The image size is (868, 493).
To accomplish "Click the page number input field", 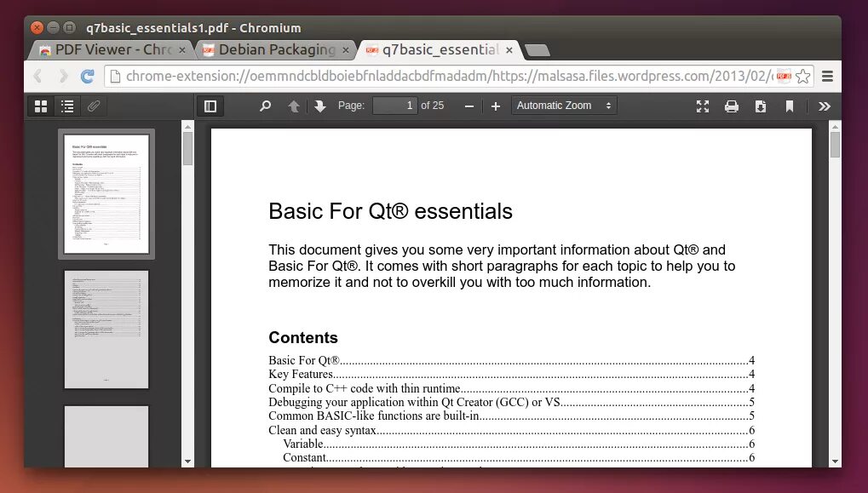I will [394, 106].
